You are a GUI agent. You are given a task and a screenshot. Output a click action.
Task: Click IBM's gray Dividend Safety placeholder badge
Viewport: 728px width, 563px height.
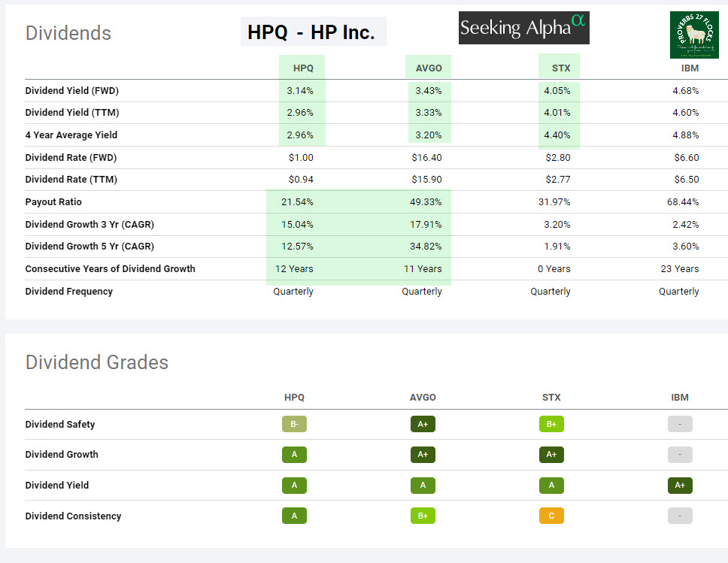coord(680,424)
